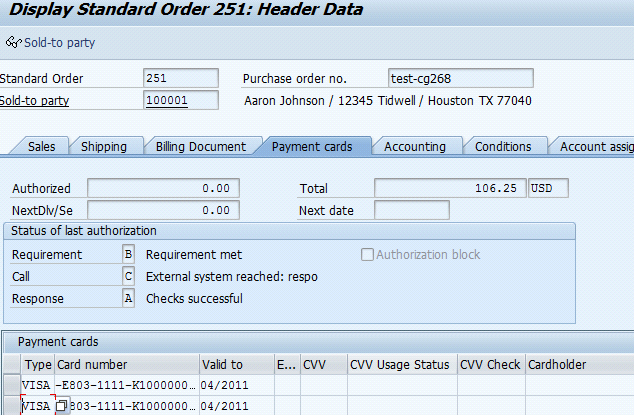Go to the Billing Document tab
Image resolution: width=634 pixels, height=415 pixels.
(x=200, y=146)
